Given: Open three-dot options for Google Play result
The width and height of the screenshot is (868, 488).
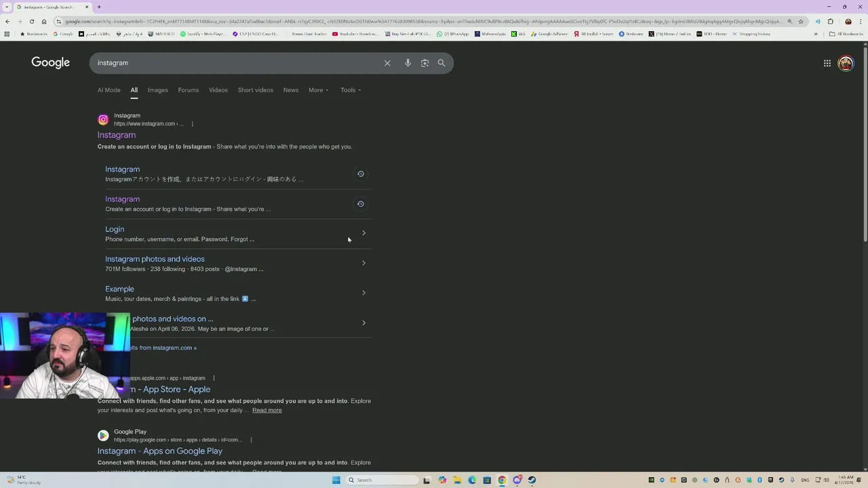Looking at the screenshot, I should [251, 440].
